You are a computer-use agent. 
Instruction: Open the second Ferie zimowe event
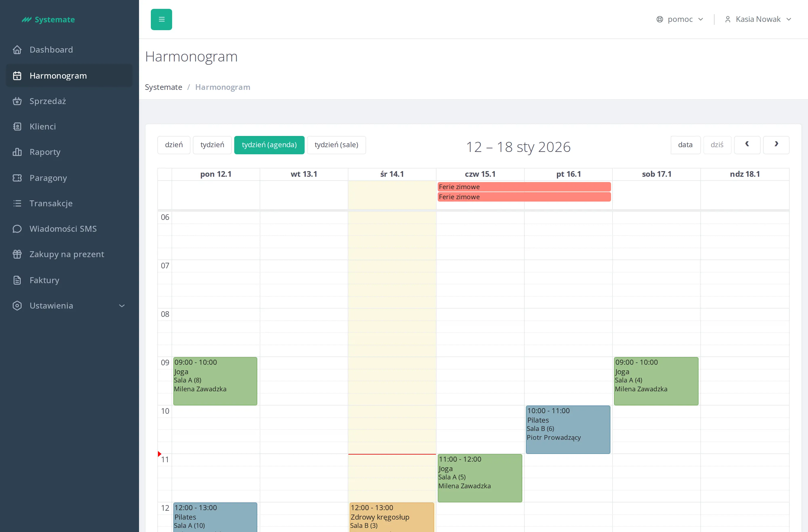pyautogui.click(x=524, y=197)
